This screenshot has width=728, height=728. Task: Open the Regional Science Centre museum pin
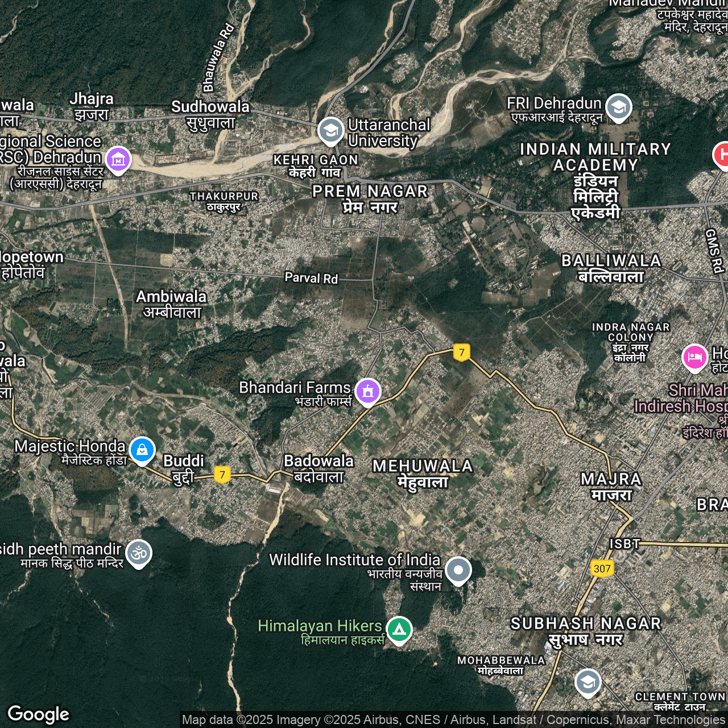118,160
